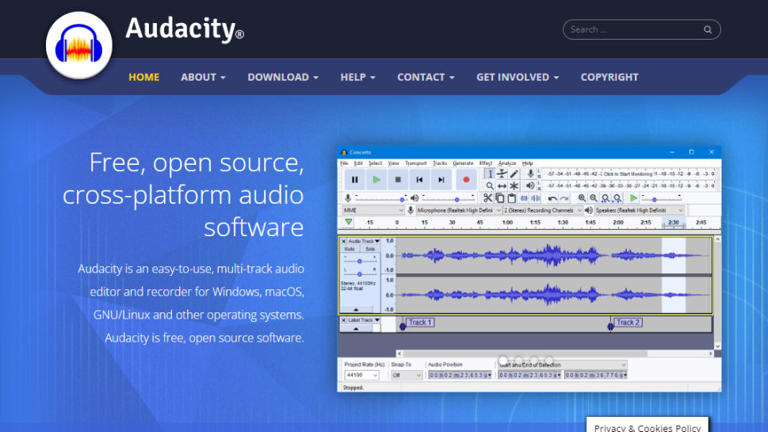Viewport: 768px width, 432px height.
Task: Click the playback volume slider knob
Action: point(457,199)
